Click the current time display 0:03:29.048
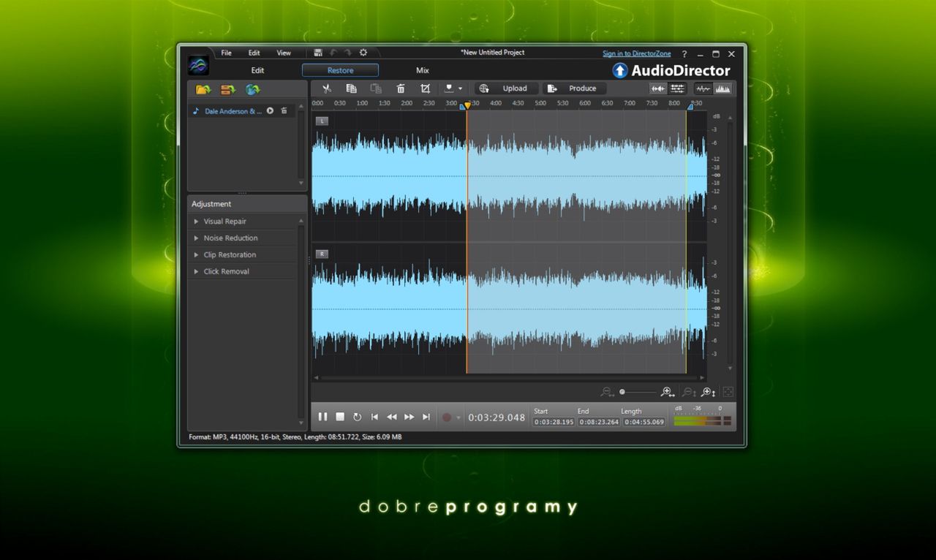This screenshot has width=936, height=560. (497, 417)
